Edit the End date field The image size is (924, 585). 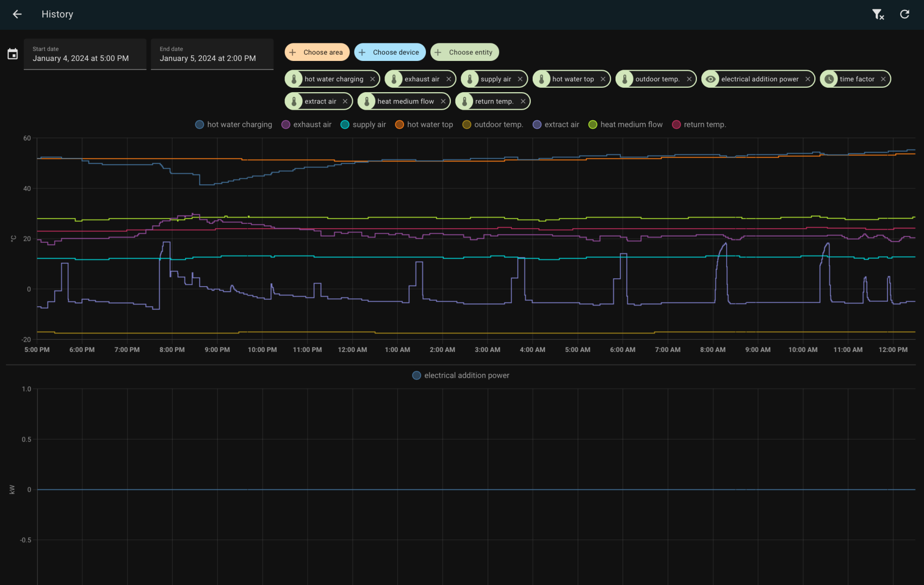(x=212, y=54)
